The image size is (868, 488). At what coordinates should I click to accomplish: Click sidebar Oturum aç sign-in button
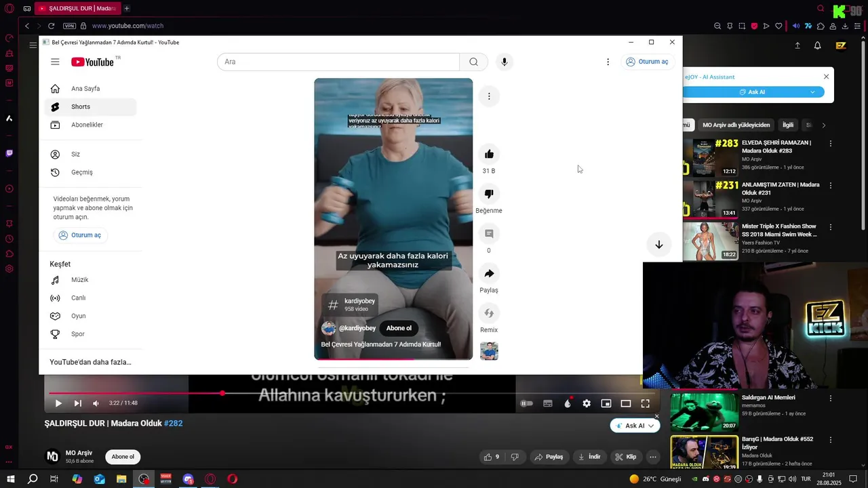80,235
